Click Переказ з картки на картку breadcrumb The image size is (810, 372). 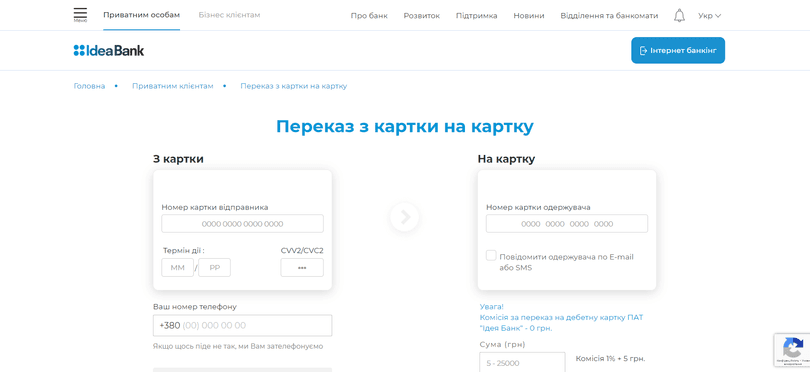click(293, 86)
